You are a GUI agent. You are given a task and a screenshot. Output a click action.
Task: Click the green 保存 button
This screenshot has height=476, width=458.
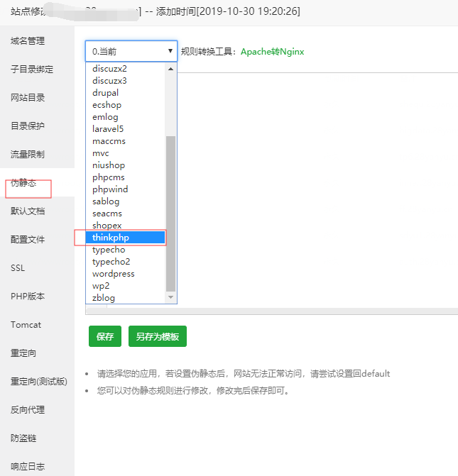point(105,336)
